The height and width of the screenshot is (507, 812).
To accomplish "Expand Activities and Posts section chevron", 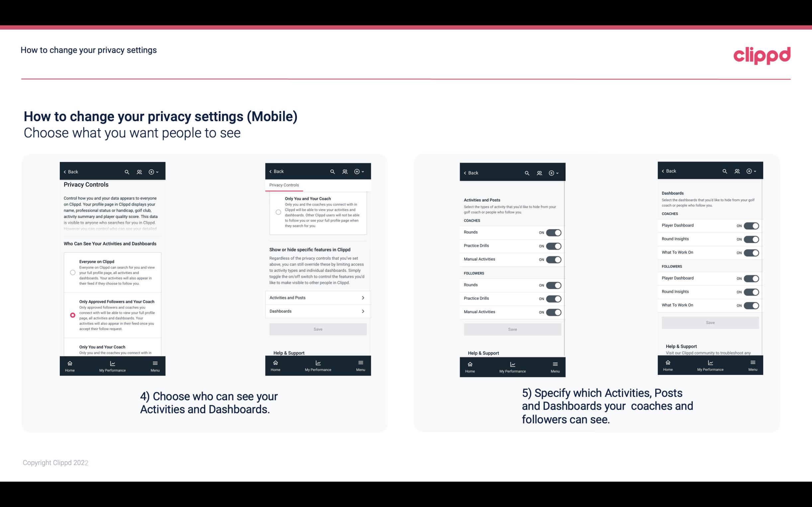I will pos(363,298).
